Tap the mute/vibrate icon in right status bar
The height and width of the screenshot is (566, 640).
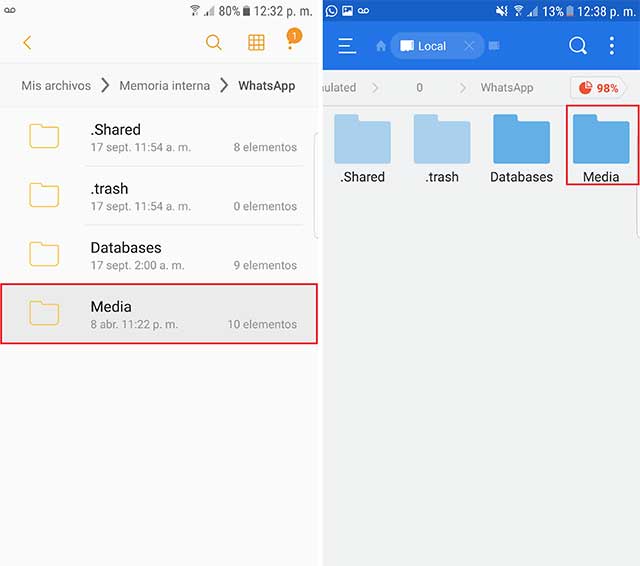coord(501,11)
